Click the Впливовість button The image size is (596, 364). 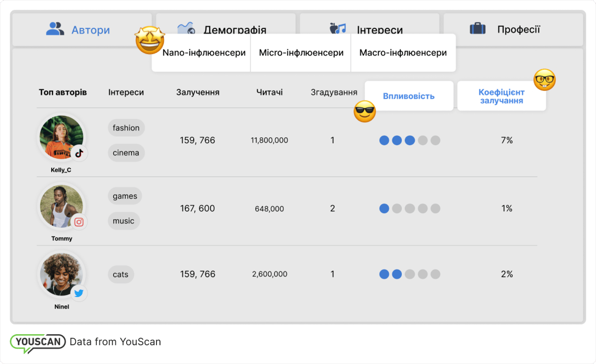409,95
